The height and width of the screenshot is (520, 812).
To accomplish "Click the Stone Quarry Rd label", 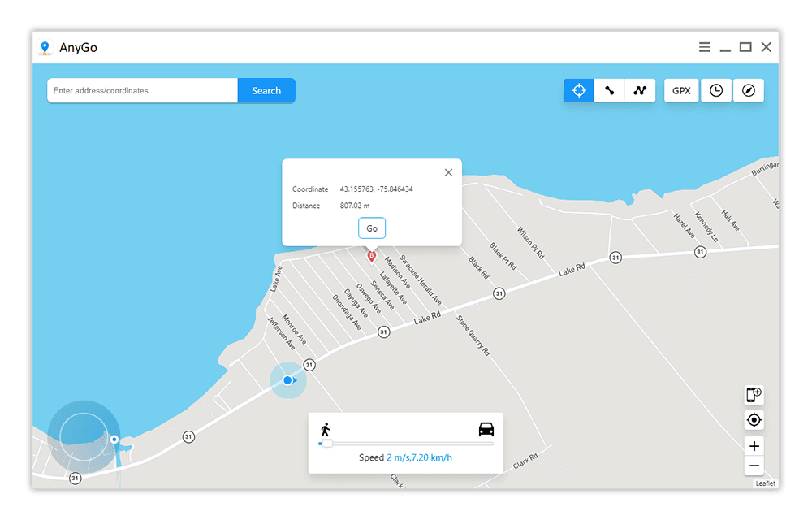I will (473, 335).
